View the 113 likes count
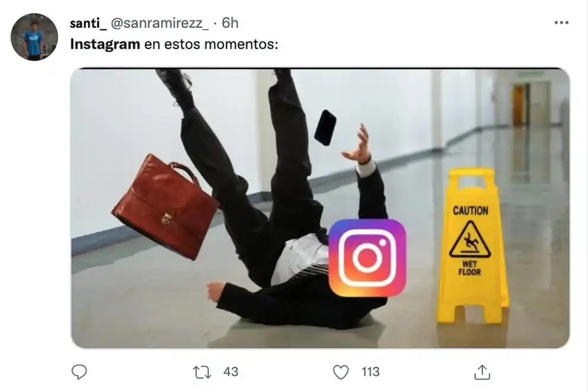 [x=370, y=372]
